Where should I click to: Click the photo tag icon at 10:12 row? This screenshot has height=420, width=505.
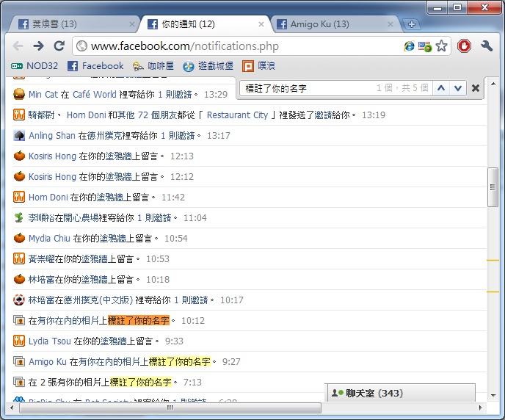tap(19, 320)
